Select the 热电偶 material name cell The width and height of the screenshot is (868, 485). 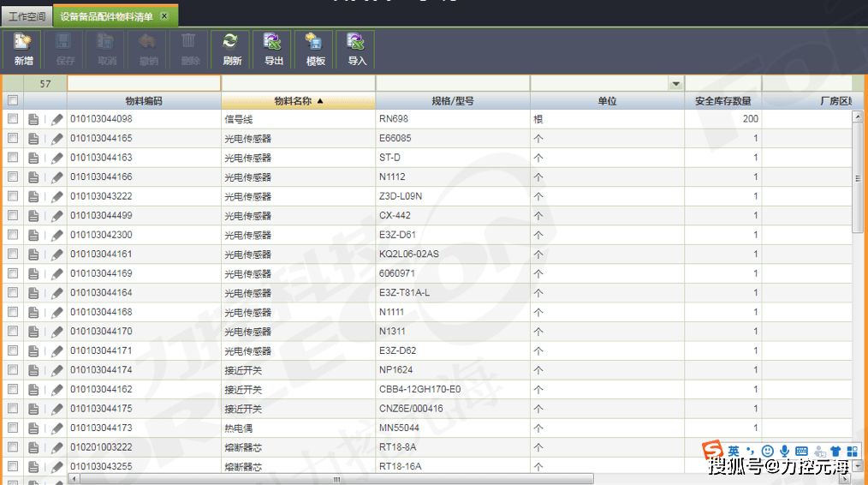point(299,428)
